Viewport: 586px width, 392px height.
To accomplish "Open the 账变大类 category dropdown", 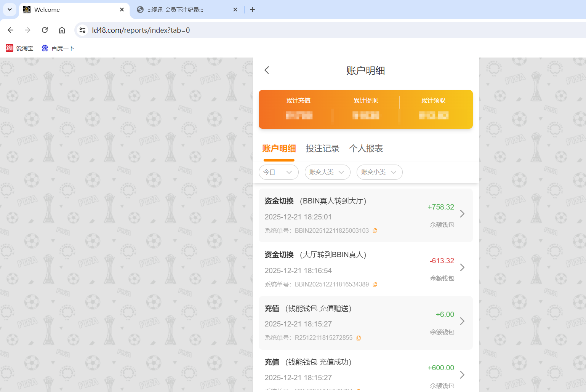I will click(327, 172).
